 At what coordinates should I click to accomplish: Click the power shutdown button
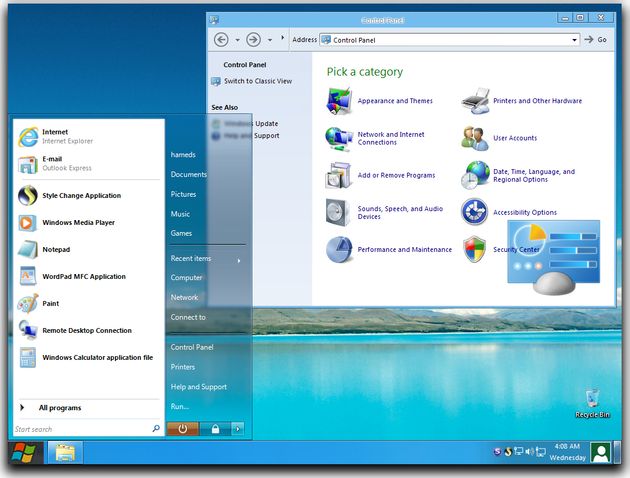pyautogui.click(x=182, y=429)
